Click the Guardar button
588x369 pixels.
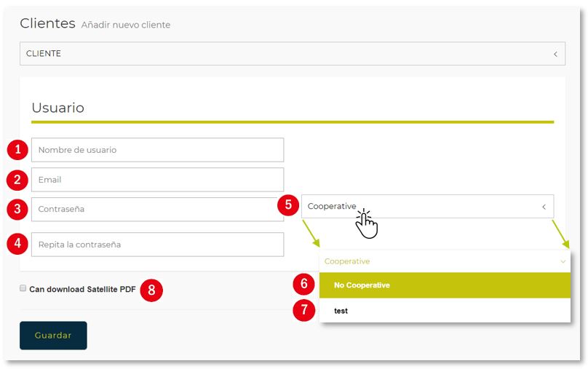click(53, 336)
